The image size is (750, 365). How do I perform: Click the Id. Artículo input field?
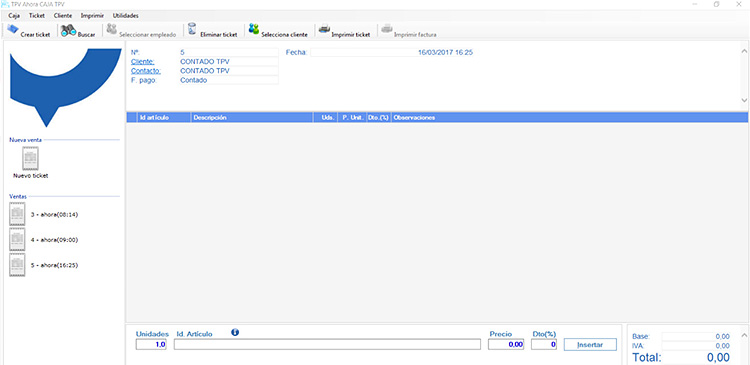(327, 344)
